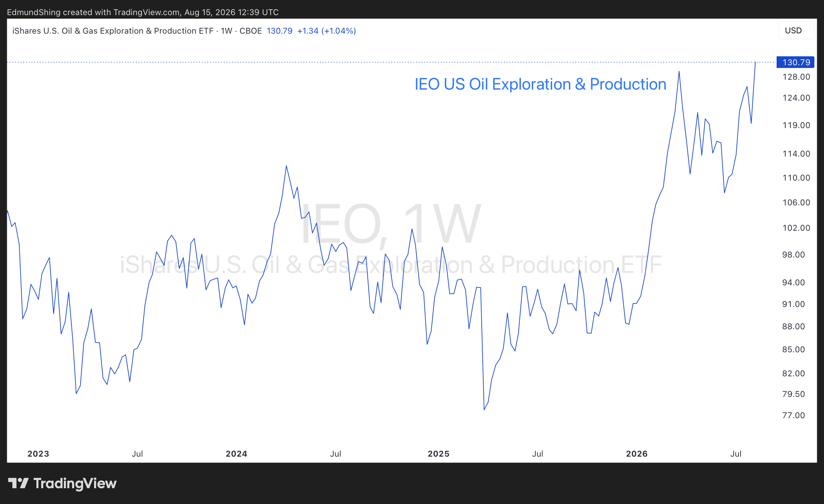
Task: Click the TradingView logo icon
Action: tap(18, 483)
